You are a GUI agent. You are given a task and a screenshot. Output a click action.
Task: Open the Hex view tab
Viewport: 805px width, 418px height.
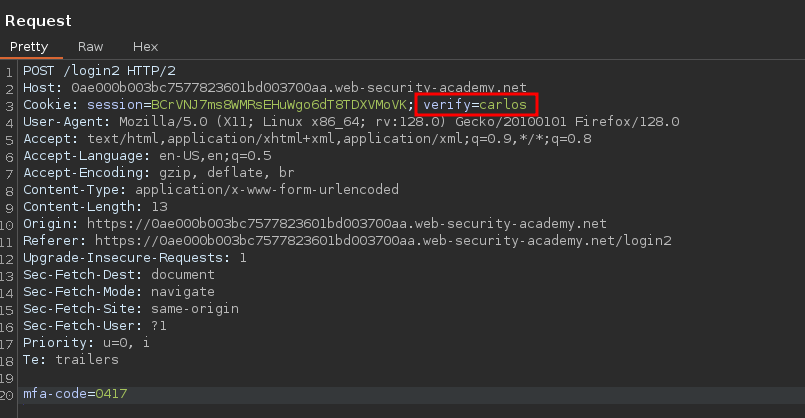pos(145,47)
